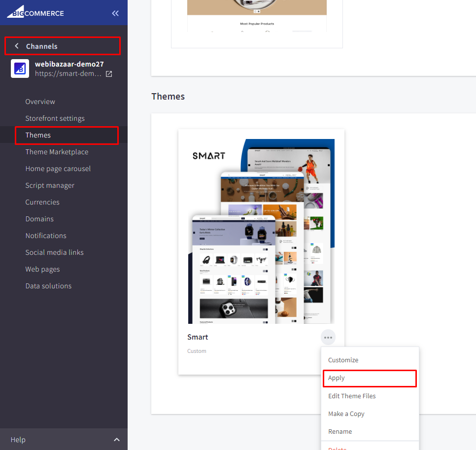Viewport: 476px width, 450px height.
Task: Collapse sidebar with double chevron icon
Action: point(115,13)
